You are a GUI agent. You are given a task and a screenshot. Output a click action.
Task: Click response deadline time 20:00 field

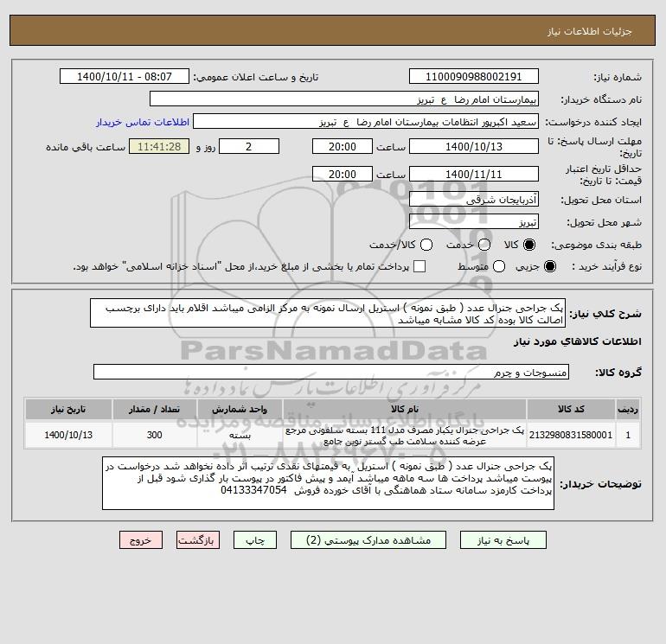[x=343, y=146]
